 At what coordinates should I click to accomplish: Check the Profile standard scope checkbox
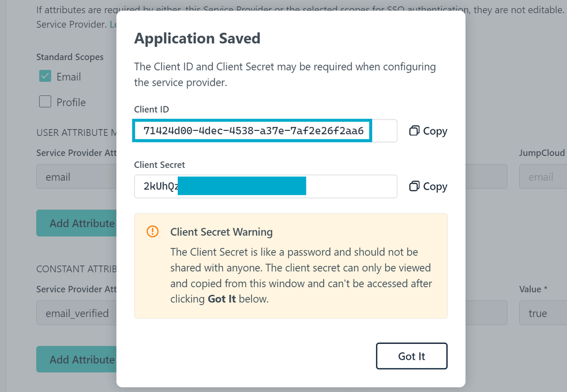(x=44, y=102)
